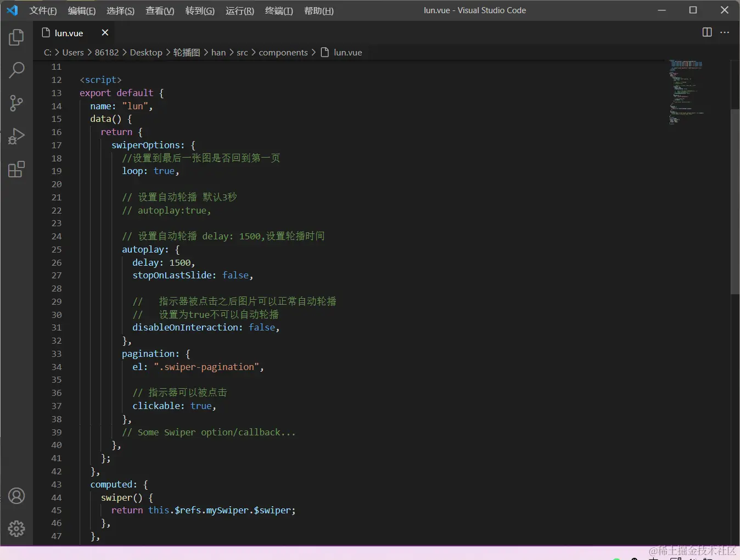Open the 编辑(E) menu
Viewport: 740px width, 560px height.
click(82, 11)
